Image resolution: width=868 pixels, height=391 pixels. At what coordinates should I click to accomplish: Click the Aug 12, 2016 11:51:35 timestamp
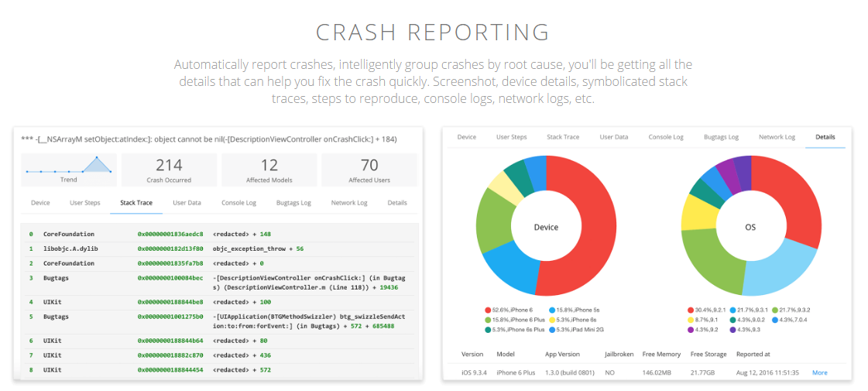point(767,372)
